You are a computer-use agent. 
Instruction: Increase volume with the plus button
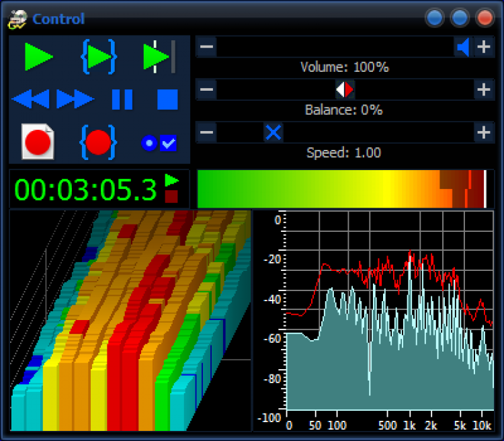pos(484,47)
